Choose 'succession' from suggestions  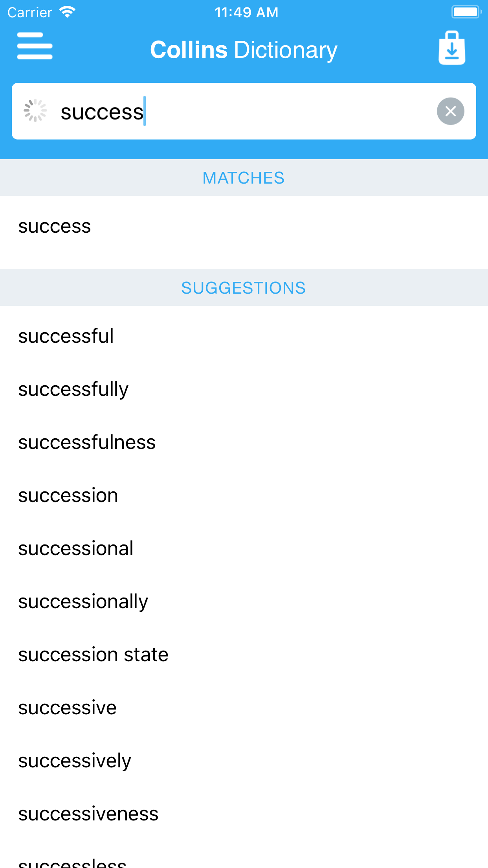click(244, 495)
